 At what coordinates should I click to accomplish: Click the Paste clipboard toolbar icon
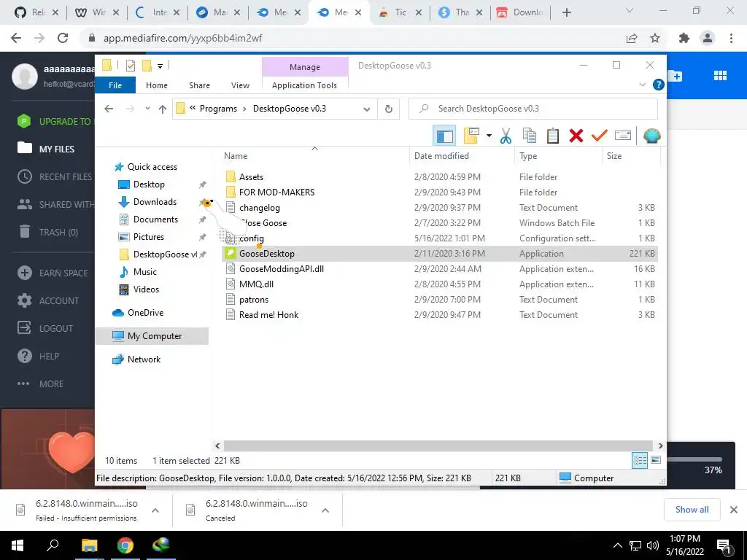pyautogui.click(x=553, y=136)
